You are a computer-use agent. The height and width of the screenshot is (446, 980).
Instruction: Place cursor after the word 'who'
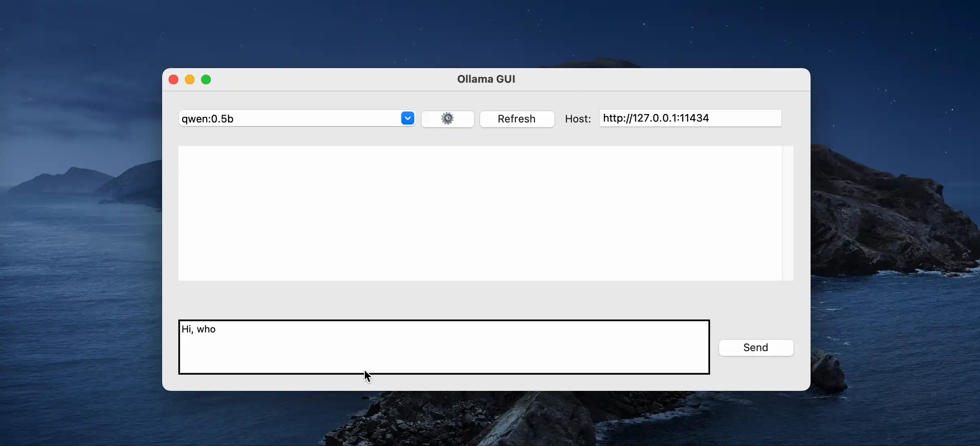click(216, 329)
